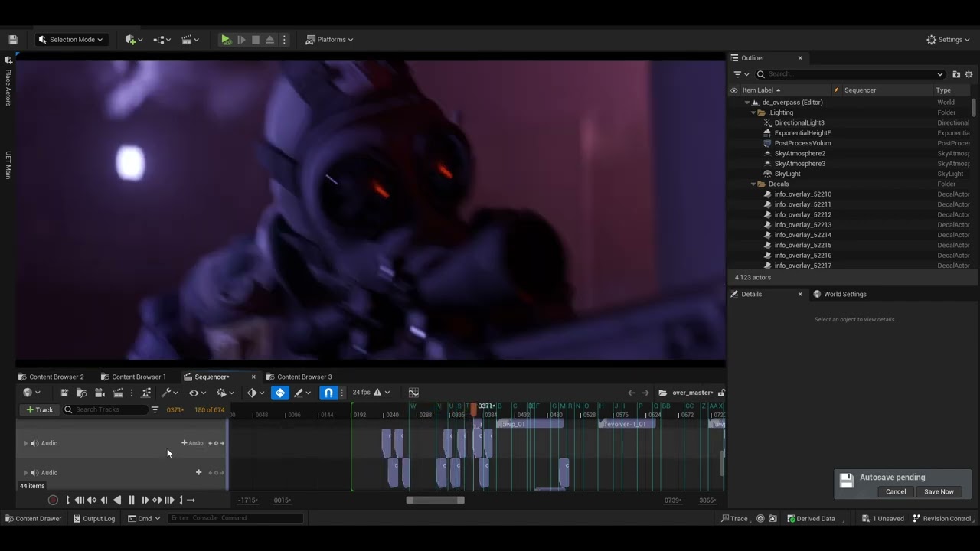Collapse the Decals folder
980x551 pixels.
pos(753,184)
